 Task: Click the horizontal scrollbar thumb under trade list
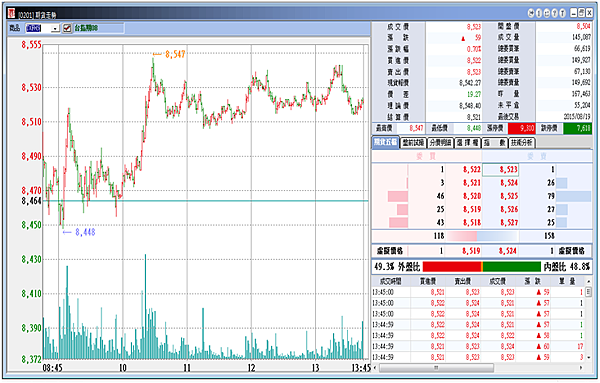[436, 368]
